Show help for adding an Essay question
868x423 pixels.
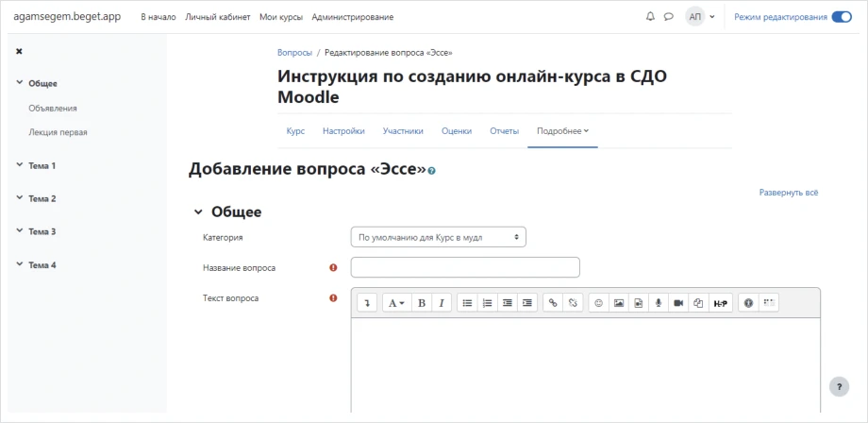tap(432, 171)
